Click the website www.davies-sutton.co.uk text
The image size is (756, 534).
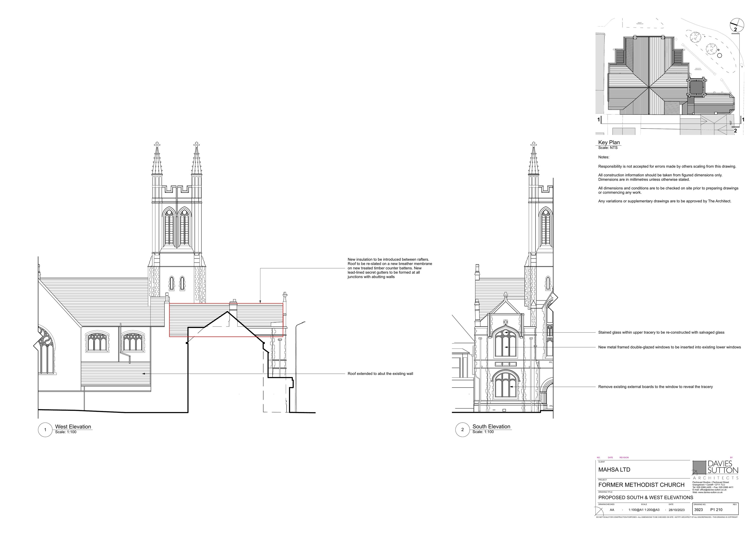pyautogui.click(x=710, y=492)
